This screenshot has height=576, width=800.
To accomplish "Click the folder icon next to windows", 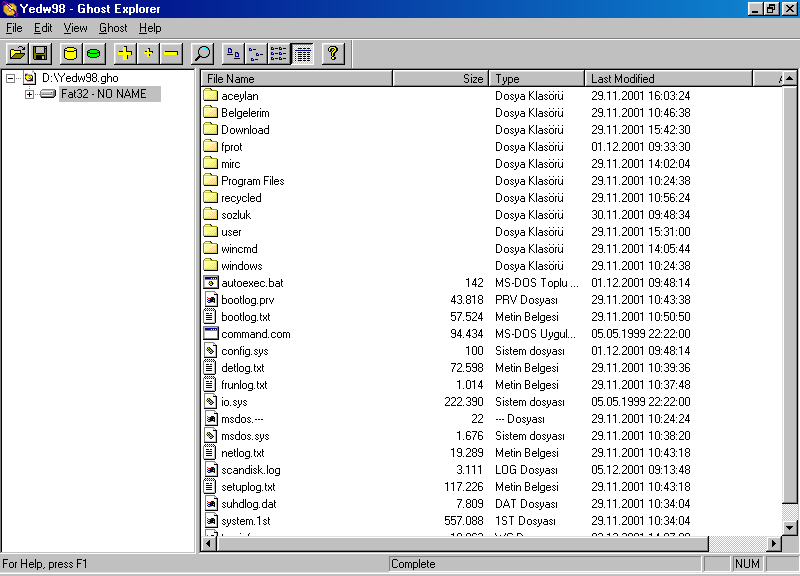I will [x=210, y=265].
